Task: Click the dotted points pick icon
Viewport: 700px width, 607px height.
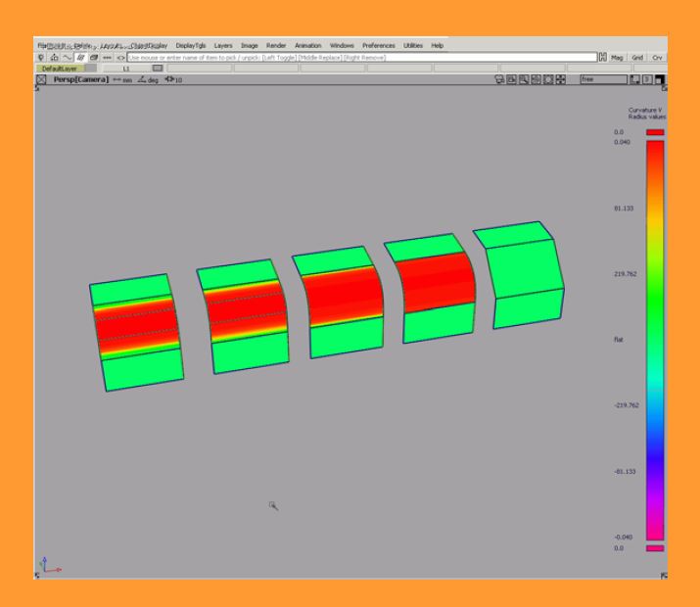Action: [107, 58]
